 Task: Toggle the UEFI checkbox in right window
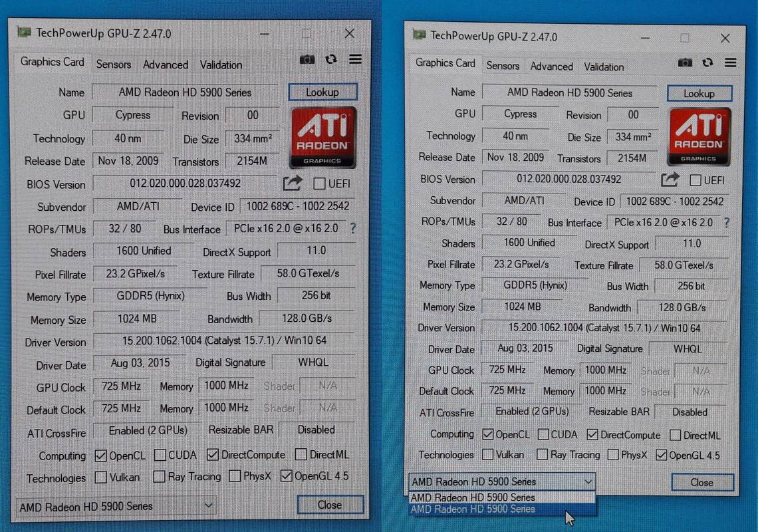coord(695,180)
